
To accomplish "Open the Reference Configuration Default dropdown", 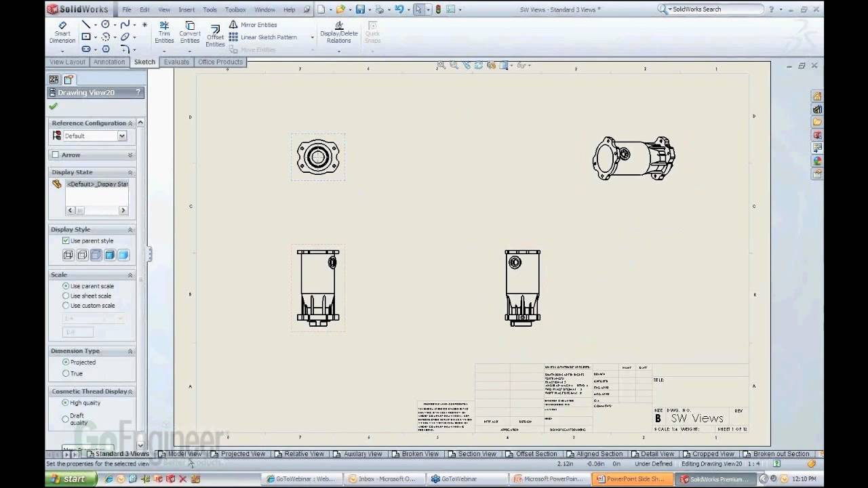I will 122,136.
